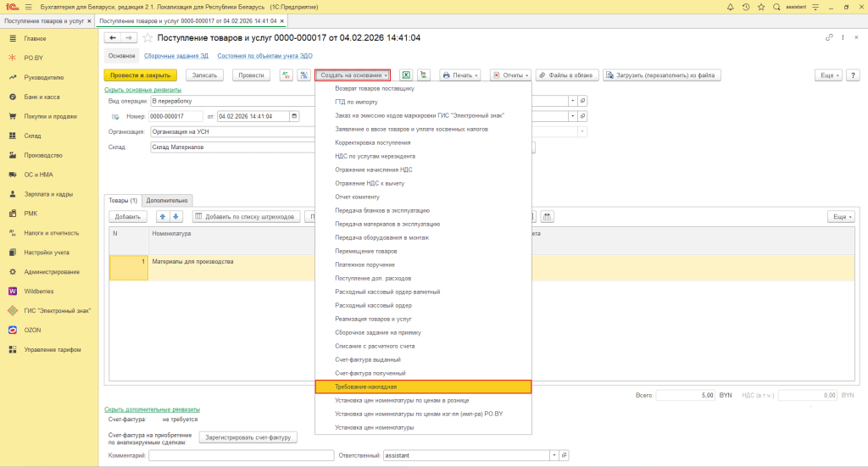Open the Склад section in the sidebar
The height and width of the screenshot is (467, 868).
point(33,136)
